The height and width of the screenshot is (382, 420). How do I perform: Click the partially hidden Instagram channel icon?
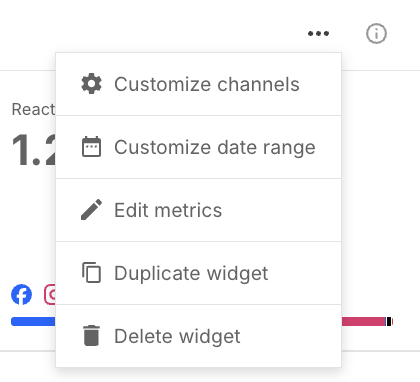coord(50,294)
